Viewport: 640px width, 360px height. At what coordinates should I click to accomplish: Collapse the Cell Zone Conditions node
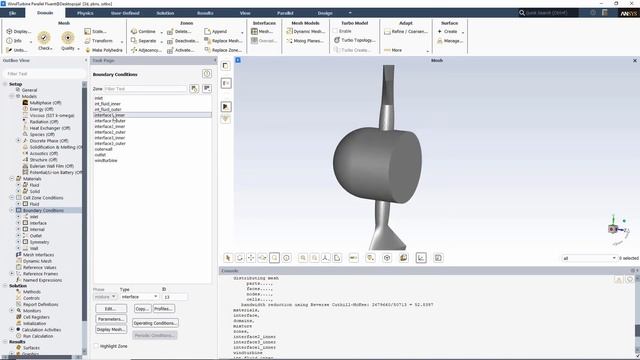(x=12, y=198)
